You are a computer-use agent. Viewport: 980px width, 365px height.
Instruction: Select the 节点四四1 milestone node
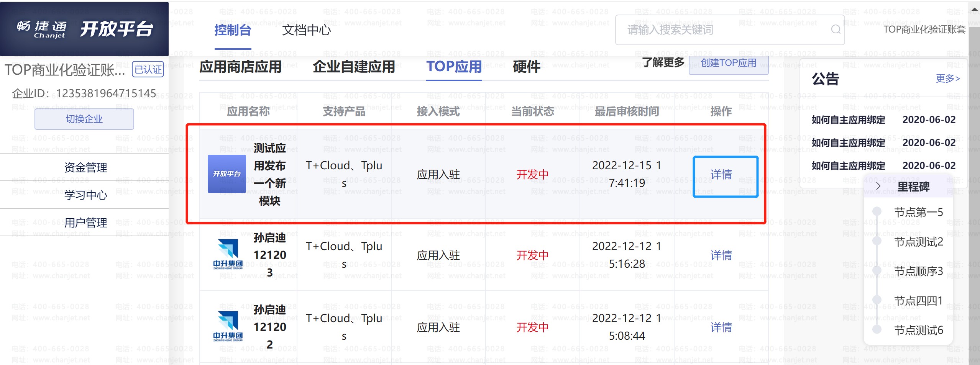click(918, 301)
